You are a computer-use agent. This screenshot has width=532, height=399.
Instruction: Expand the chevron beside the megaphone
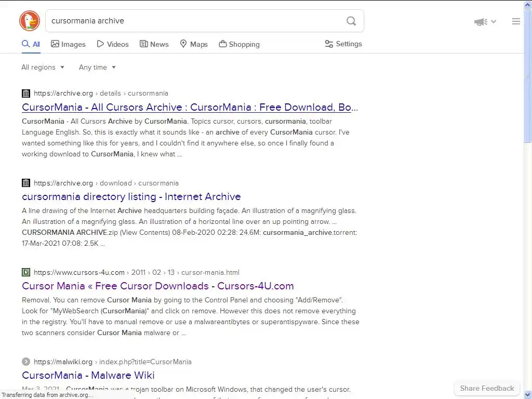pos(494,22)
